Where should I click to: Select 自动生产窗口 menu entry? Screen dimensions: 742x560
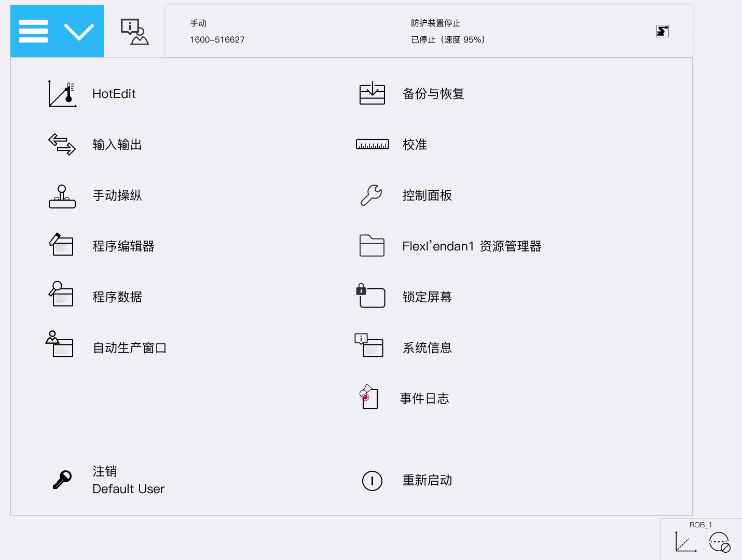pyautogui.click(x=129, y=348)
